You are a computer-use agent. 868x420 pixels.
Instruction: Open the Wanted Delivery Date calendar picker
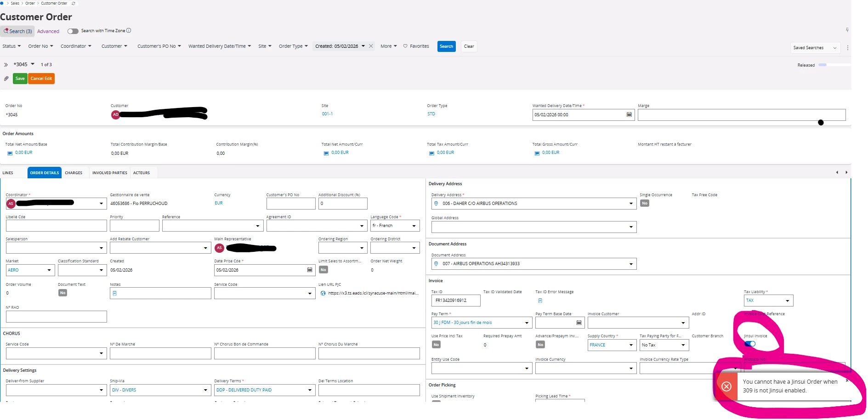pyautogui.click(x=629, y=114)
